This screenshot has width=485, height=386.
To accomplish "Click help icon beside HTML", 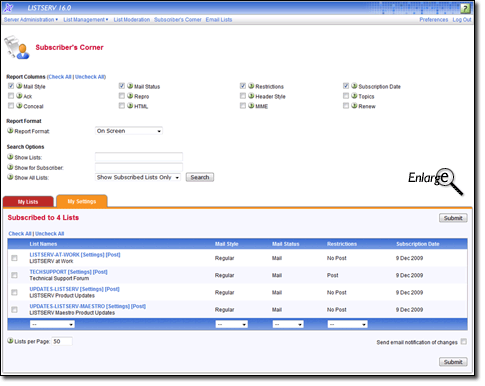I will (x=130, y=106).
